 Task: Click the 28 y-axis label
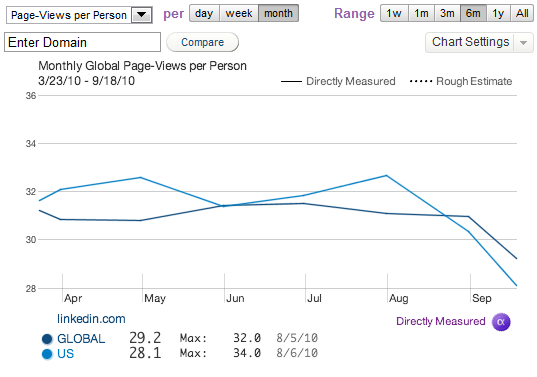[31, 289]
